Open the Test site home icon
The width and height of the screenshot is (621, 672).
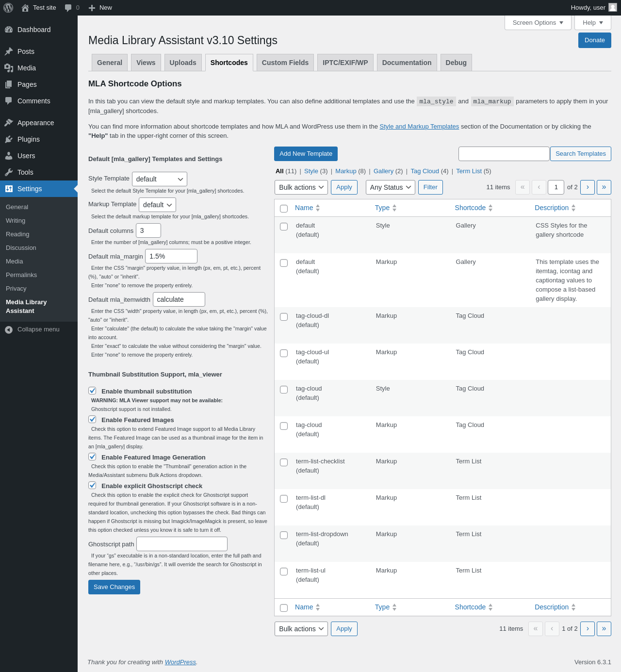(25, 8)
